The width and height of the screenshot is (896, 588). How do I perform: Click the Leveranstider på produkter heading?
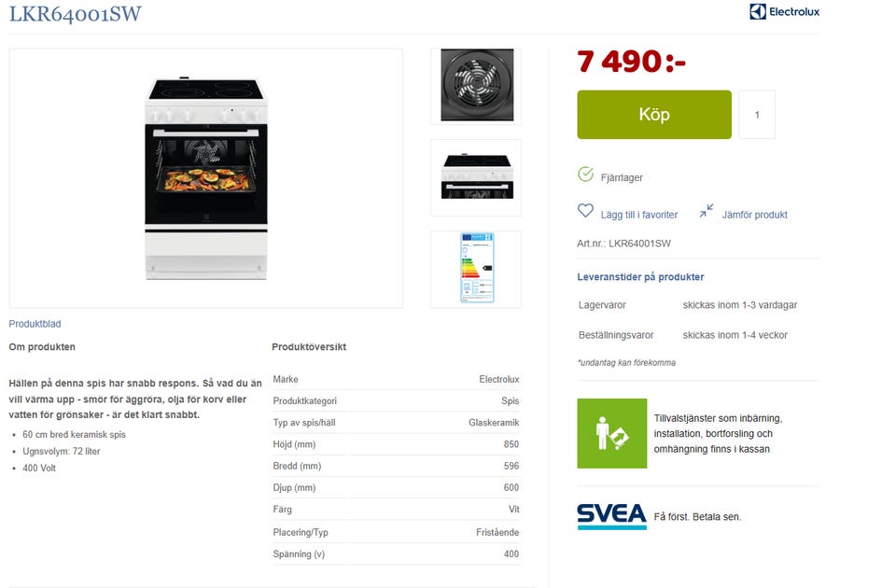(x=640, y=276)
